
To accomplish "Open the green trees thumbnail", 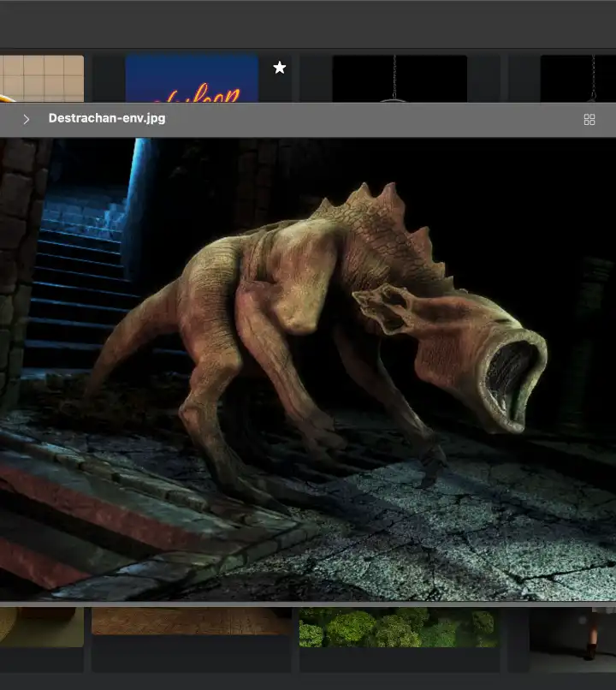I will [x=399, y=627].
